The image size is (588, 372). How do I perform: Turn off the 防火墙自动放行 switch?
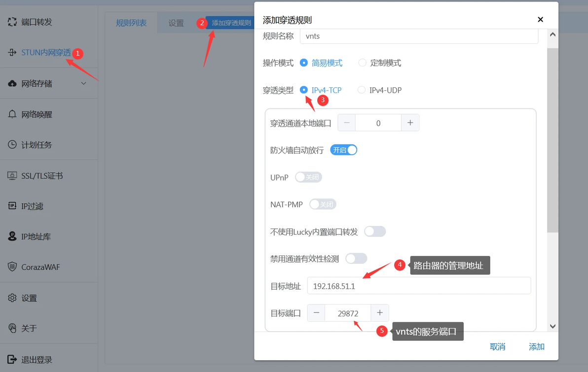(343, 150)
